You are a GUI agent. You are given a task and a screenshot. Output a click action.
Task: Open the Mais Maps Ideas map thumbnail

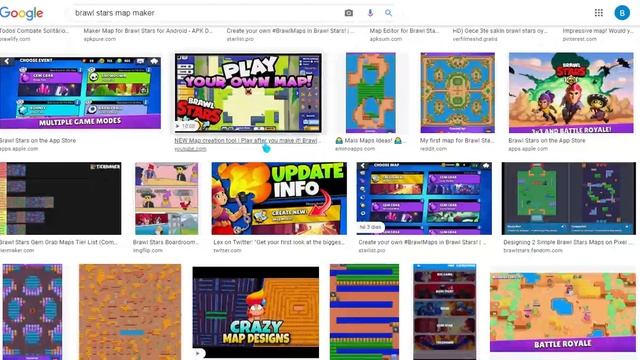coord(371,93)
